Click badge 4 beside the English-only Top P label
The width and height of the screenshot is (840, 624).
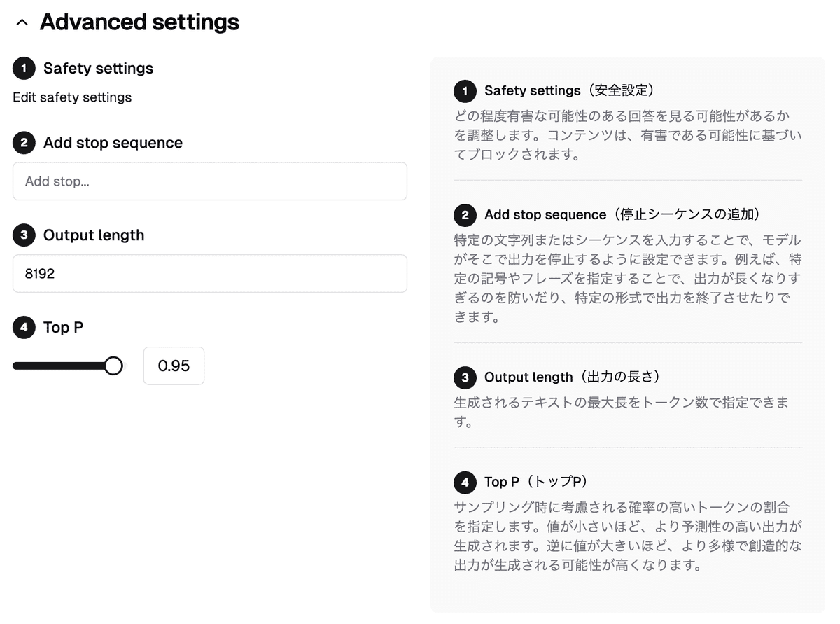(24, 327)
